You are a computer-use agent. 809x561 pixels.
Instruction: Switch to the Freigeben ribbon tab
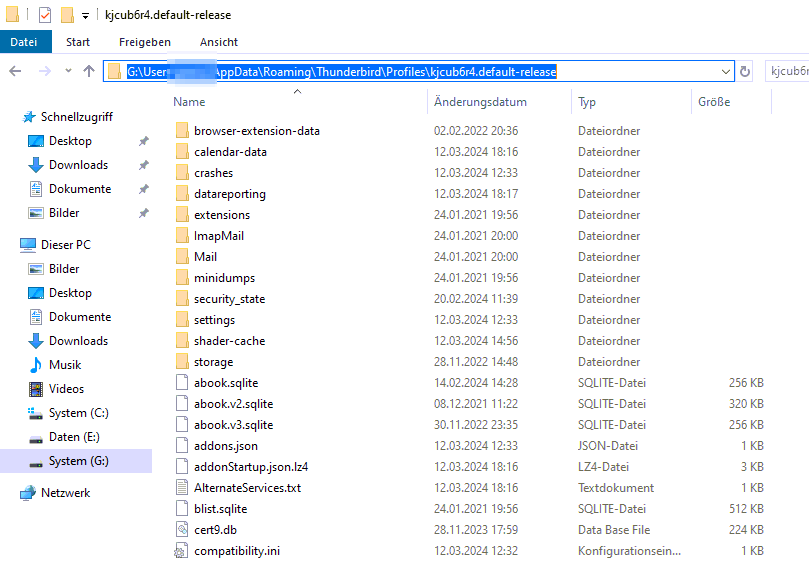coord(144,42)
